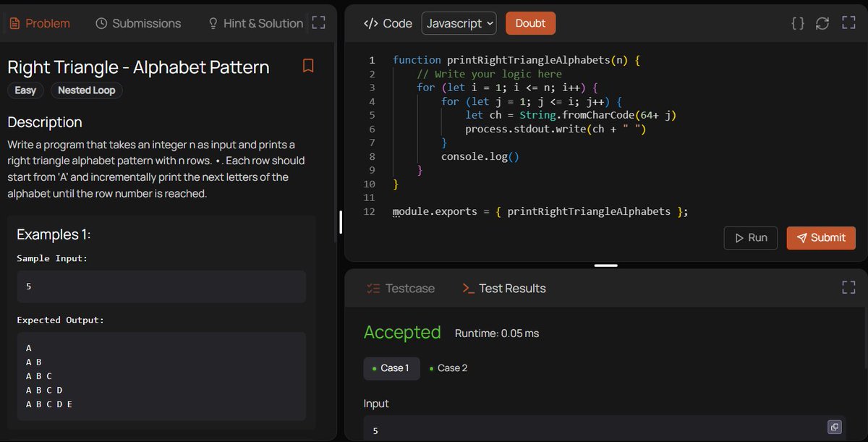Click the Description heading
The image size is (868, 442).
(45, 122)
